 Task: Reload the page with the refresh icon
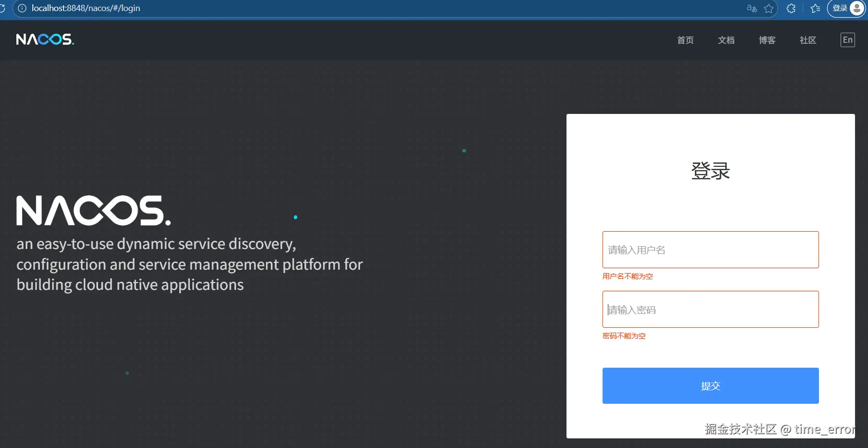coord(3,8)
